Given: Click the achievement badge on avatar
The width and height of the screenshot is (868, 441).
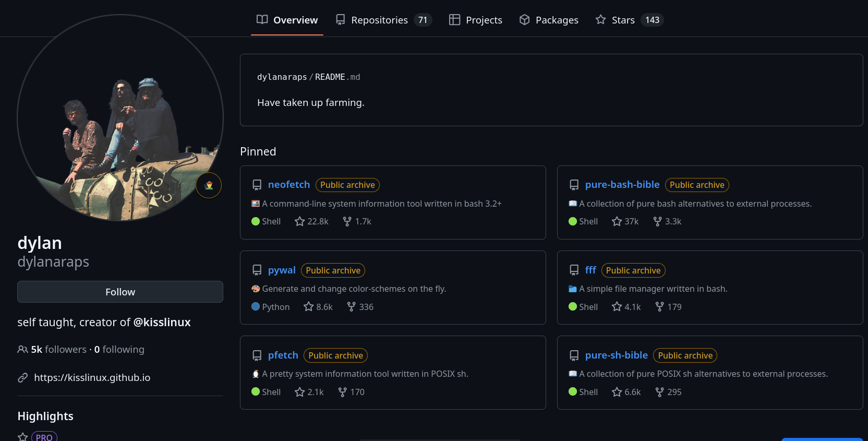Looking at the screenshot, I should 209,185.
